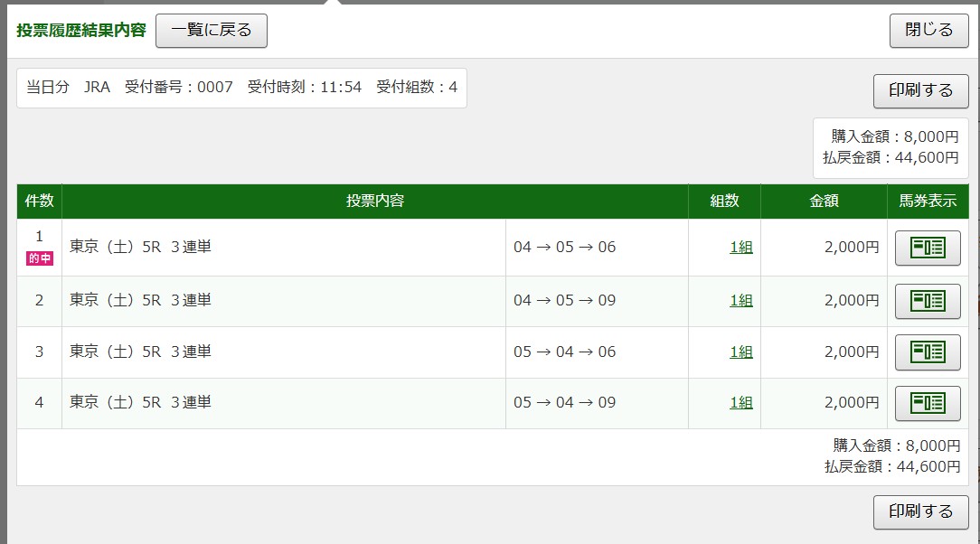Click the 金額 column header
The width and height of the screenshot is (980, 544).
click(x=823, y=201)
